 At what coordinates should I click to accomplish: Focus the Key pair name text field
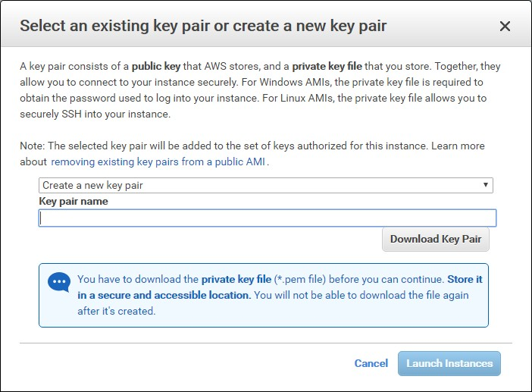pyautogui.click(x=268, y=218)
